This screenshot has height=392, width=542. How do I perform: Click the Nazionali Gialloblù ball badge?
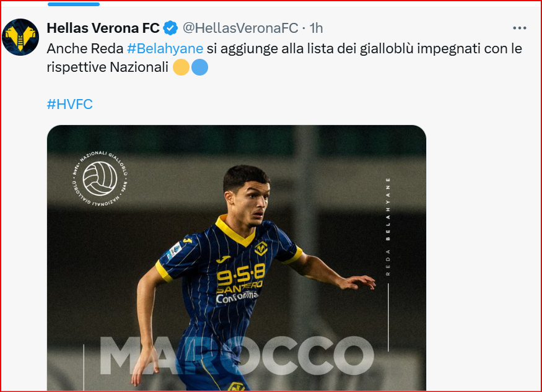click(100, 178)
